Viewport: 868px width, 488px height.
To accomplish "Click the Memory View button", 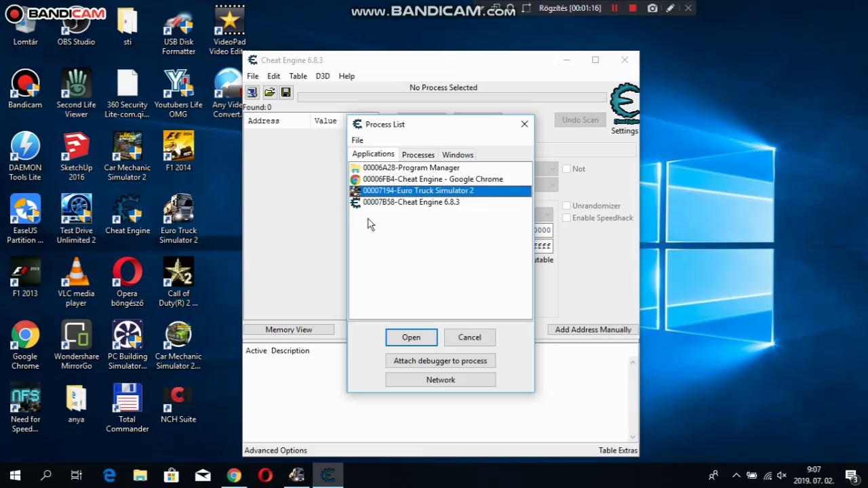I will 289,329.
